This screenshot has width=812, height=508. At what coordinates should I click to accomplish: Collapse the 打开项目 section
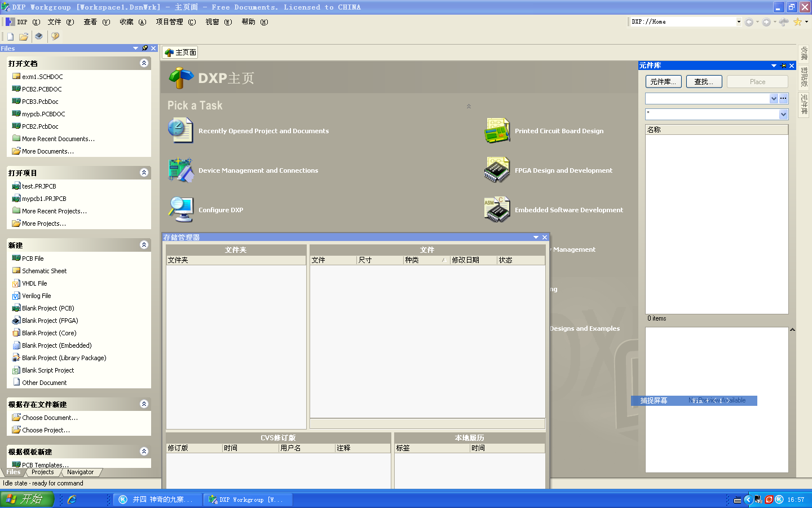click(x=144, y=173)
